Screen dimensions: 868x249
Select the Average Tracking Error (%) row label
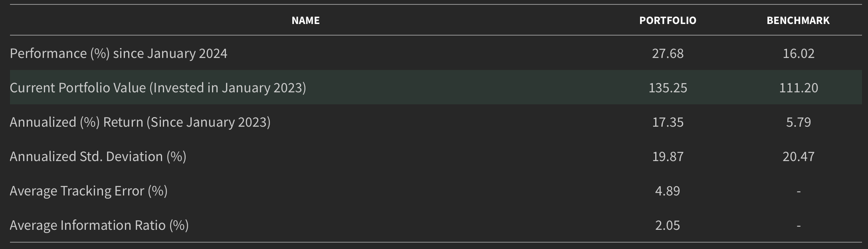pos(89,191)
